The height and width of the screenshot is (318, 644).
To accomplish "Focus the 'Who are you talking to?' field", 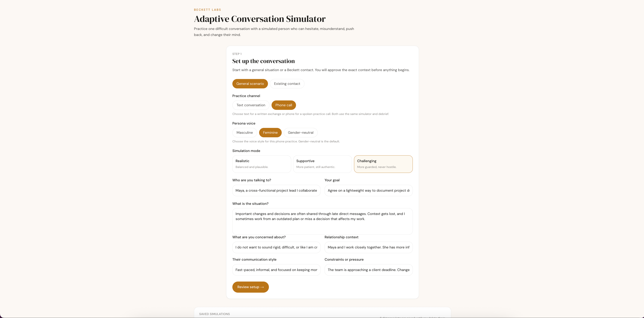I will tap(276, 190).
